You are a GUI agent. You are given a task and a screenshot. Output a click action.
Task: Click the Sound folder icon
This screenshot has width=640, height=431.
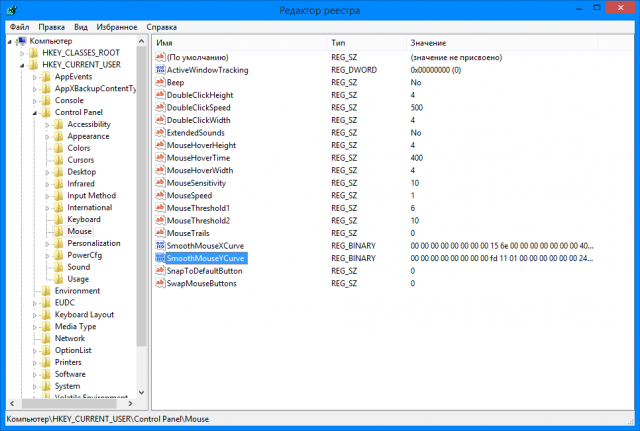tap(59, 267)
